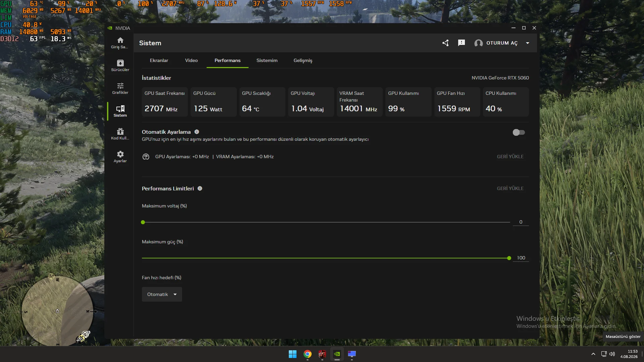Click the Maksimum güç slider handle
The height and width of the screenshot is (362, 644).
(x=509, y=258)
